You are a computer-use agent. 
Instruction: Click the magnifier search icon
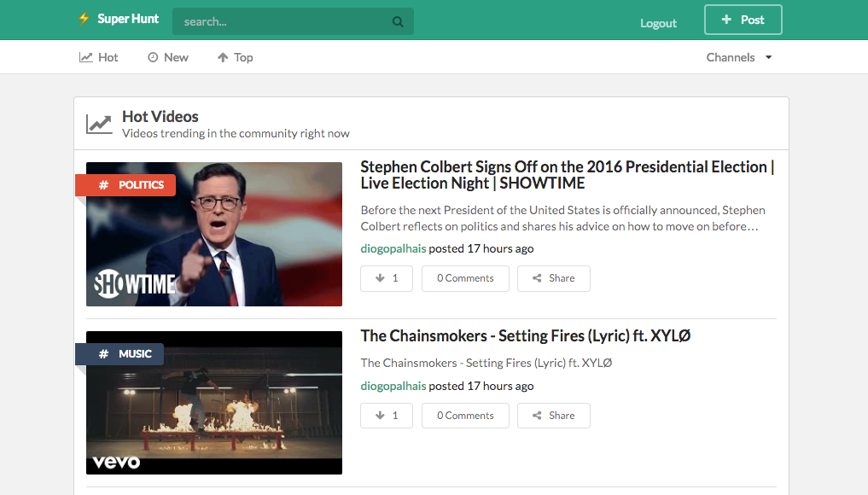pos(398,21)
